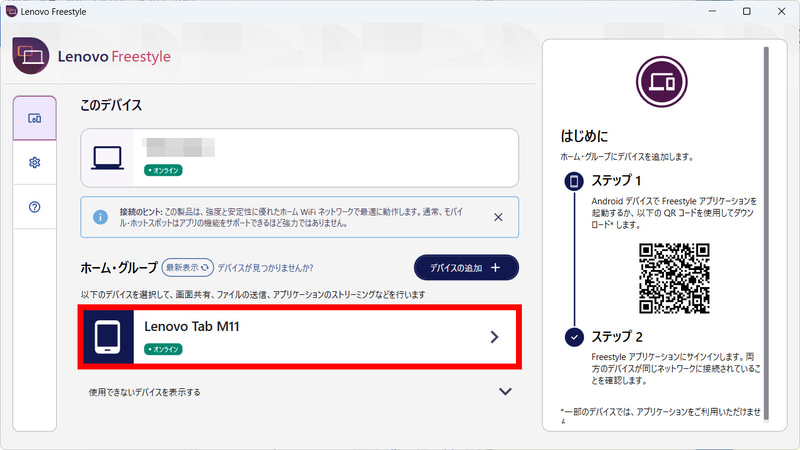Click the ホーム・グループ heading
800x450 pixels.
coord(119,268)
